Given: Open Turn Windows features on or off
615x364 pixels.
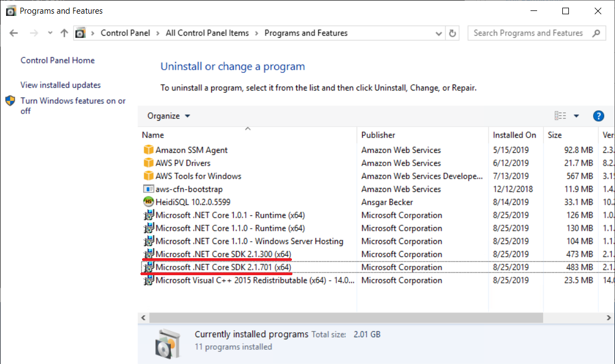Looking at the screenshot, I should pos(73,106).
